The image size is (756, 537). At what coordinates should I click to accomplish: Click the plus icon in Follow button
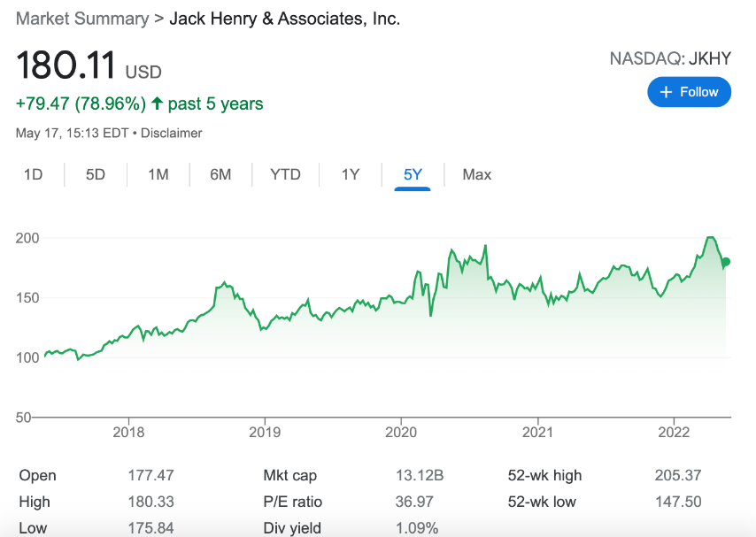coord(666,92)
